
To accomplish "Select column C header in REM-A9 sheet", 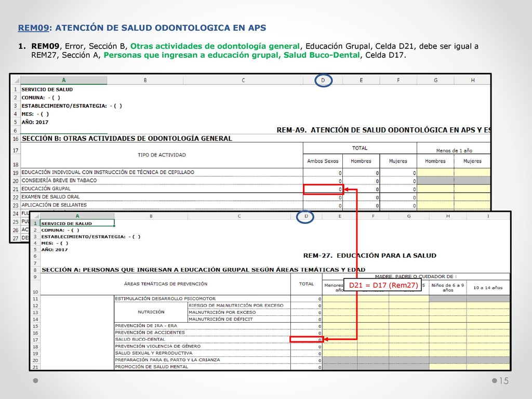I will click(x=243, y=80).
